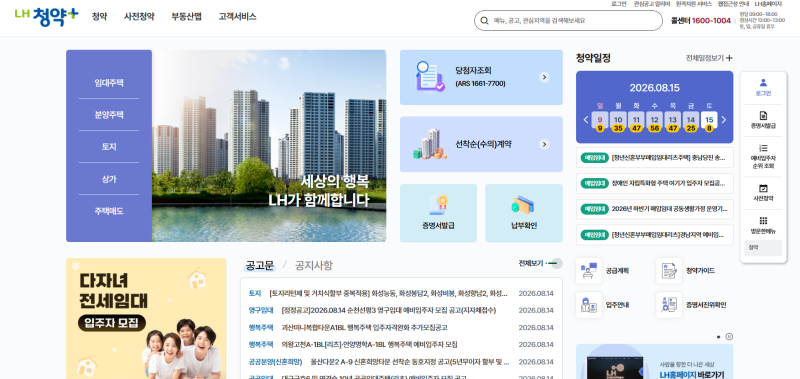Select Sunday 9 in the calendar

tap(599, 120)
